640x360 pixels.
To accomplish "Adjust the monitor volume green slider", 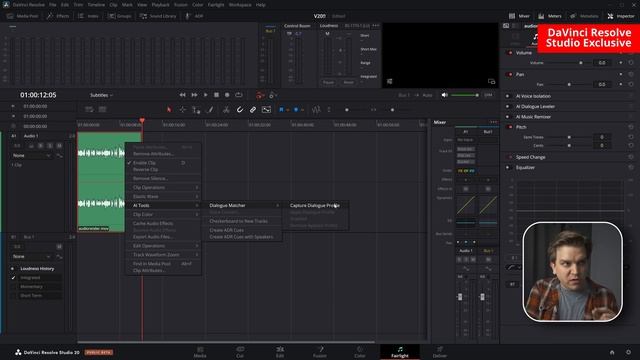I will coord(465,95).
